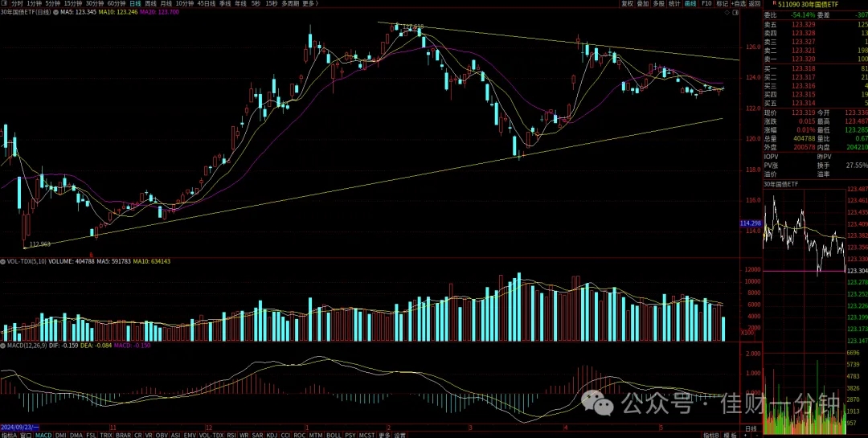Click the panel icon left of 分时
Image resolution: width=868 pixels, height=438 pixels.
[x=4, y=3]
